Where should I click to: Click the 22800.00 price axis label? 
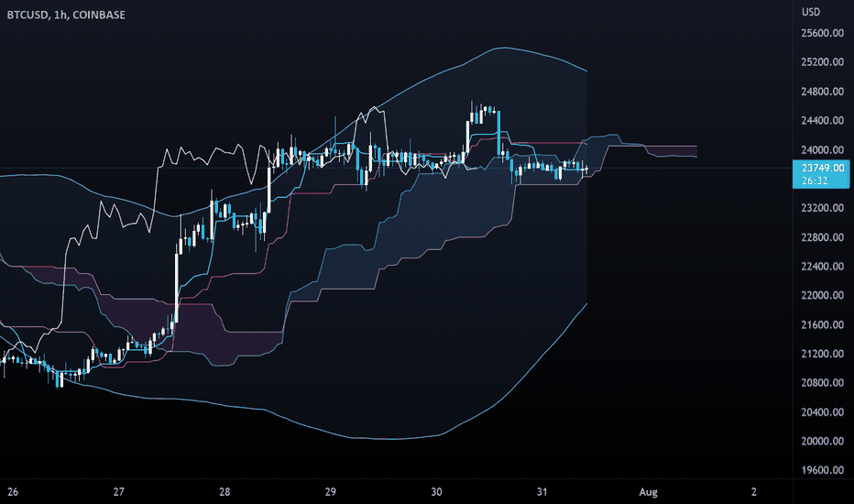(823, 237)
